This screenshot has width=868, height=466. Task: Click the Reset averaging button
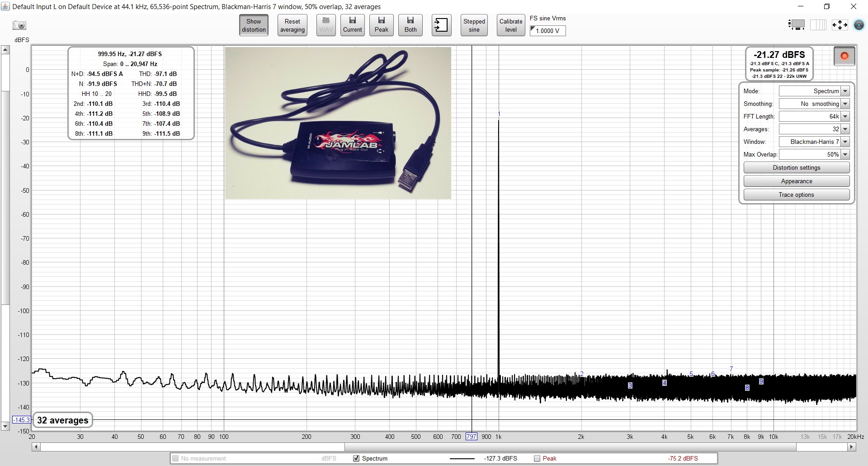292,25
